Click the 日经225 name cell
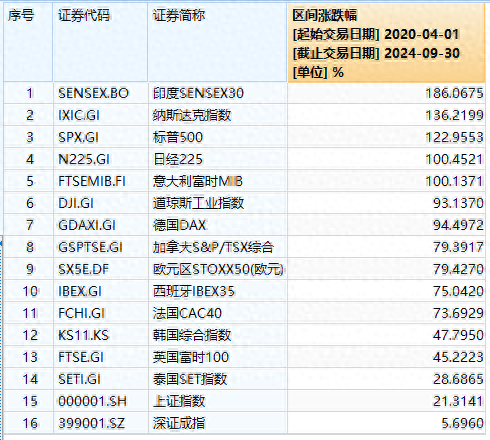 point(217,159)
